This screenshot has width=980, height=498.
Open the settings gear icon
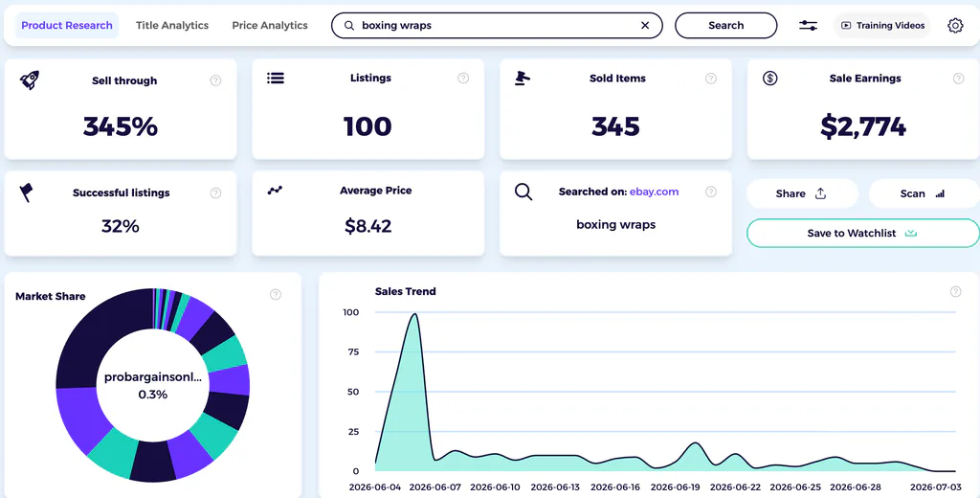(x=955, y=26)
